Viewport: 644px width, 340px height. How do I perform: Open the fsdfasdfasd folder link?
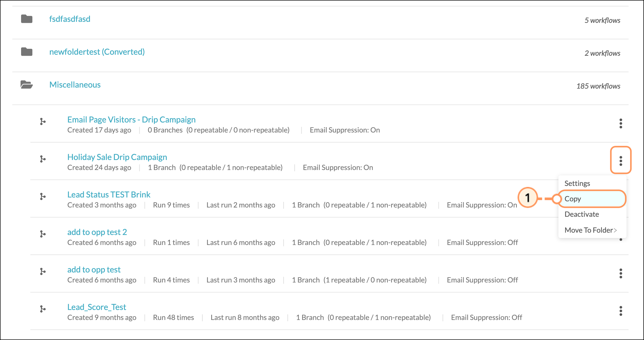[70, 19]
